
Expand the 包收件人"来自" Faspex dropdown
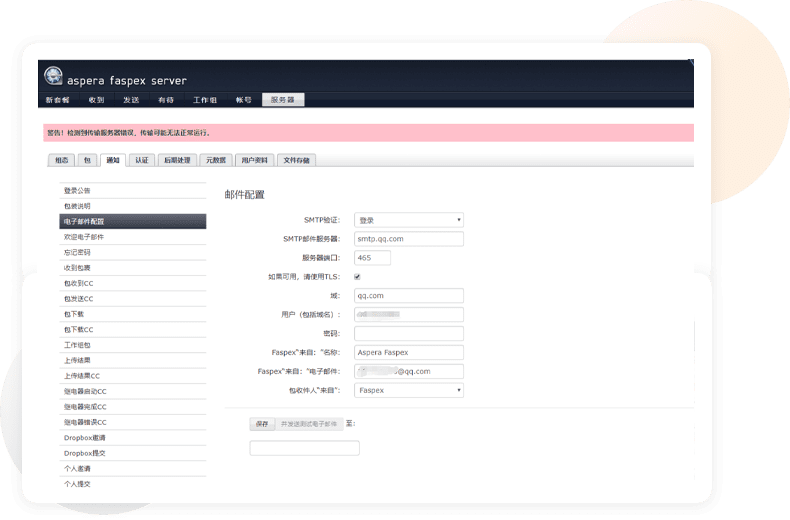point(408,390)
